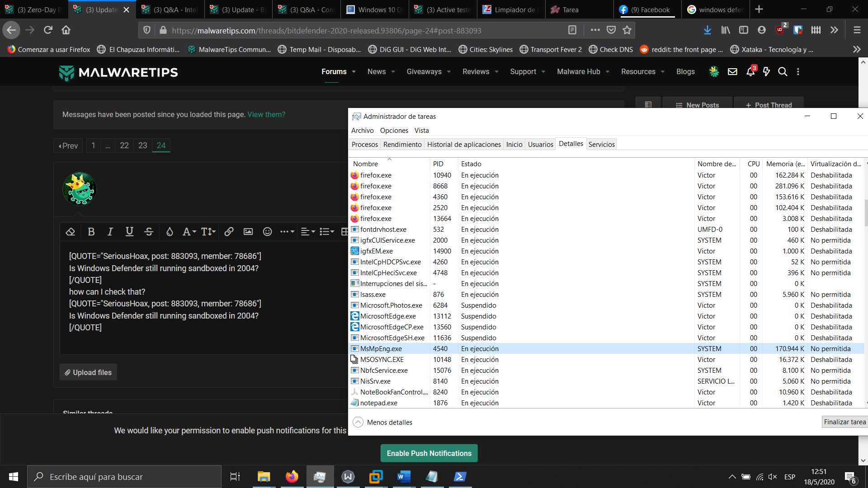
Task: Click the italic formatting icon
Action: tap(110, 232)
